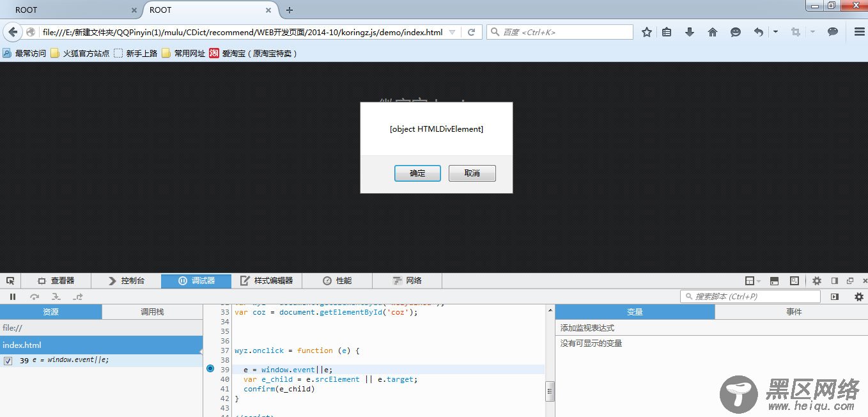This screenshot has height=417, width=868.
Task: Open the 最常访问 bookmark
Action: (24, 54)
